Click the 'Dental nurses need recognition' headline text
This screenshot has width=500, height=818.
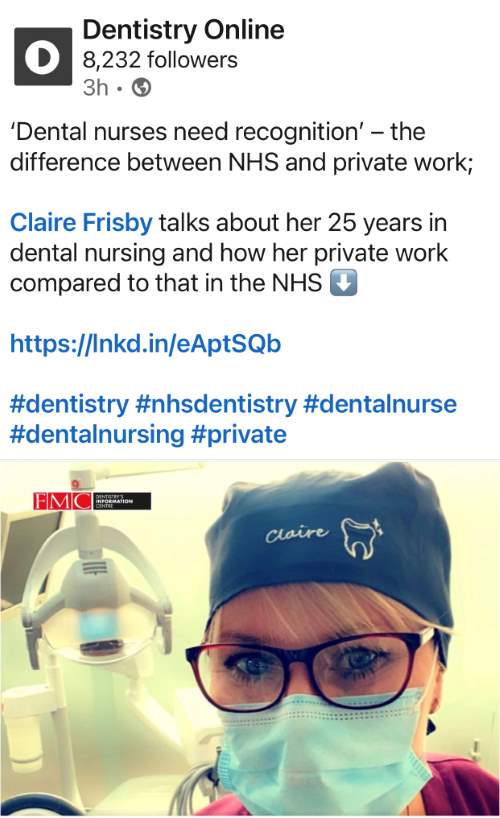[x=185, y=131]
